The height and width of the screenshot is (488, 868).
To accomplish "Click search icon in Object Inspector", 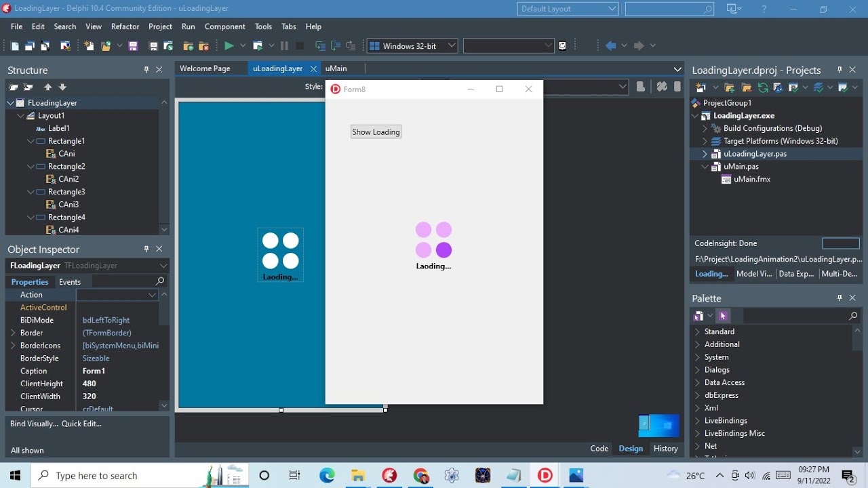I will tap(160, 281).
